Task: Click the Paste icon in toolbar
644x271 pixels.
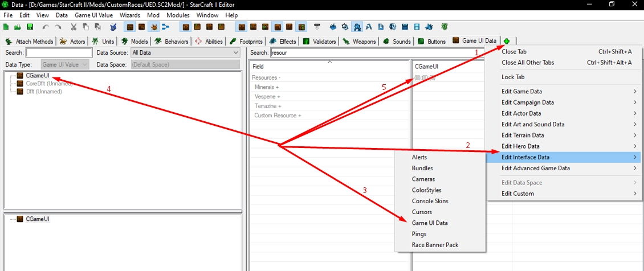Action: coord(98,27)
